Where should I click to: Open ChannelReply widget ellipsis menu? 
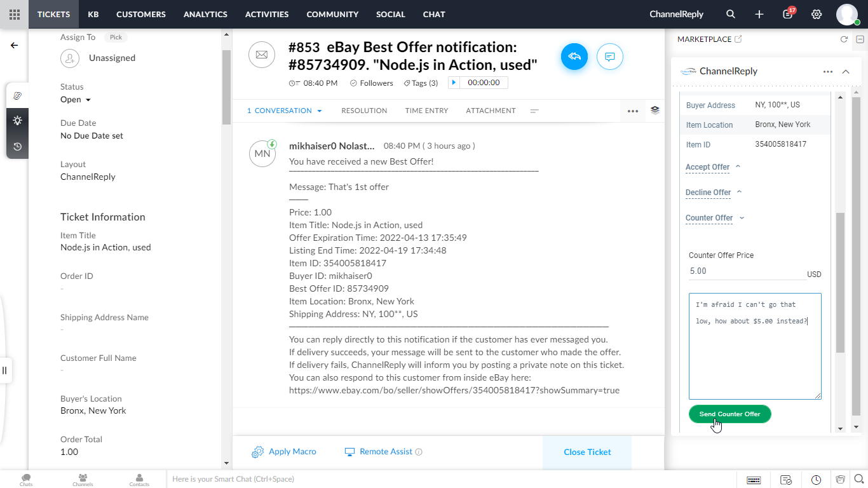(828, 72)
